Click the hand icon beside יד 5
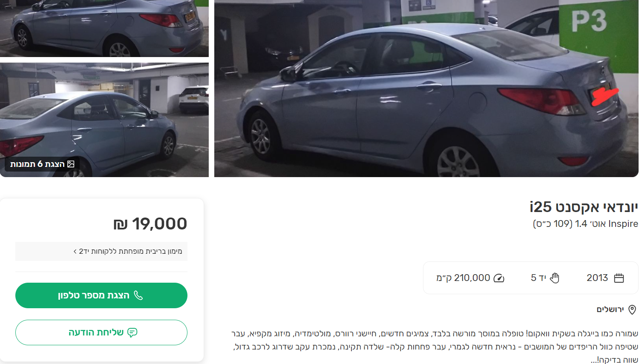The height and width of the screenshot is (364, 642). tap(554, 278)
